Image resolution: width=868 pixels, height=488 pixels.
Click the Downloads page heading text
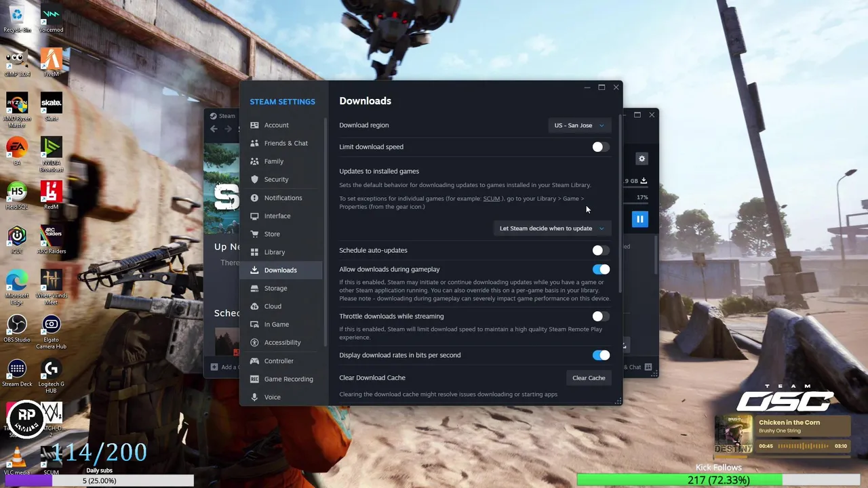click(365, 101)
